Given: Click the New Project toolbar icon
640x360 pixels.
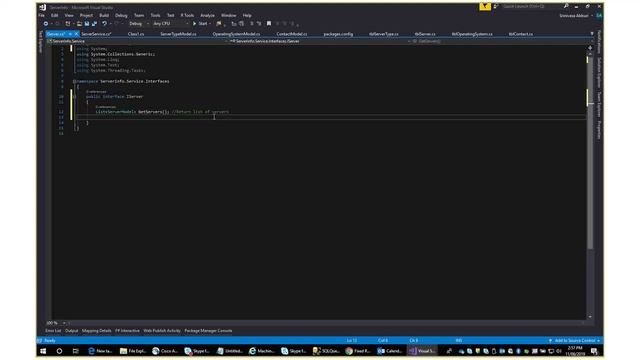Looking at the screenshot, I should [x=68, y=24].
